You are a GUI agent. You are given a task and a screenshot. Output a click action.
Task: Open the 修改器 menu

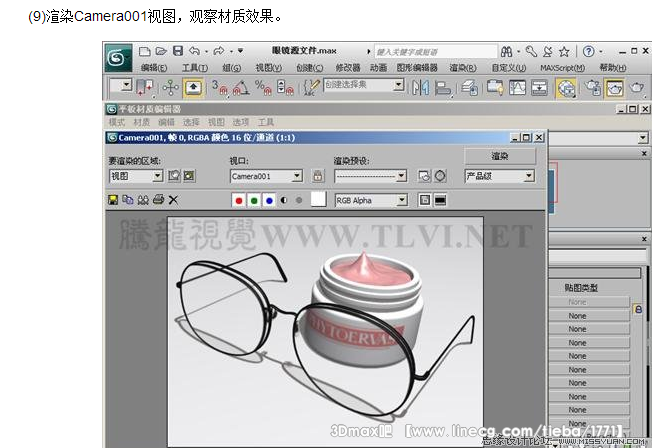click(x=348, y=67)
